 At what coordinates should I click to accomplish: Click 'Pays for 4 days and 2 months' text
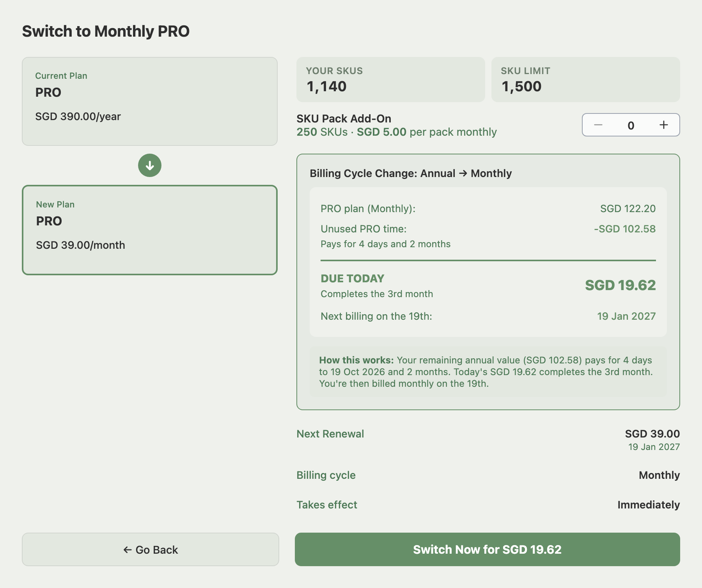click(386, 244)
